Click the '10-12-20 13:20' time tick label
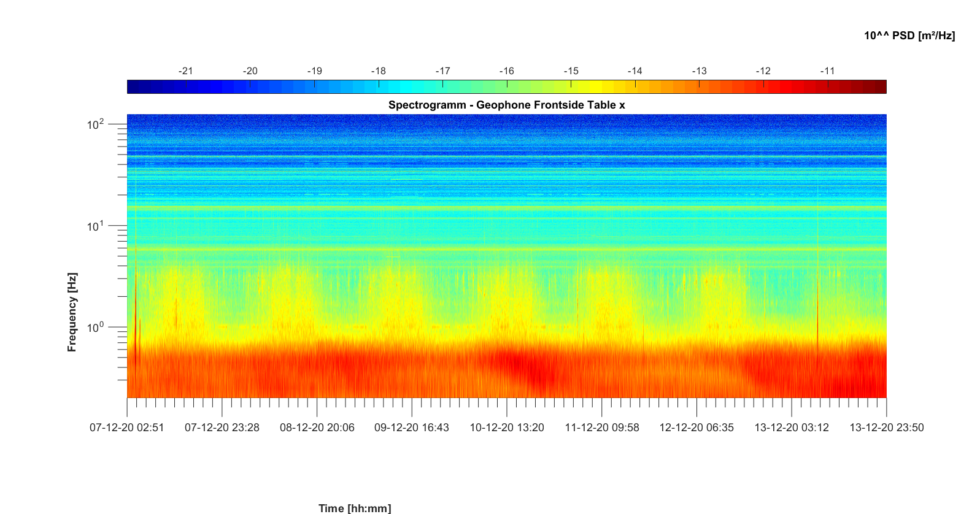 [506, 428]
